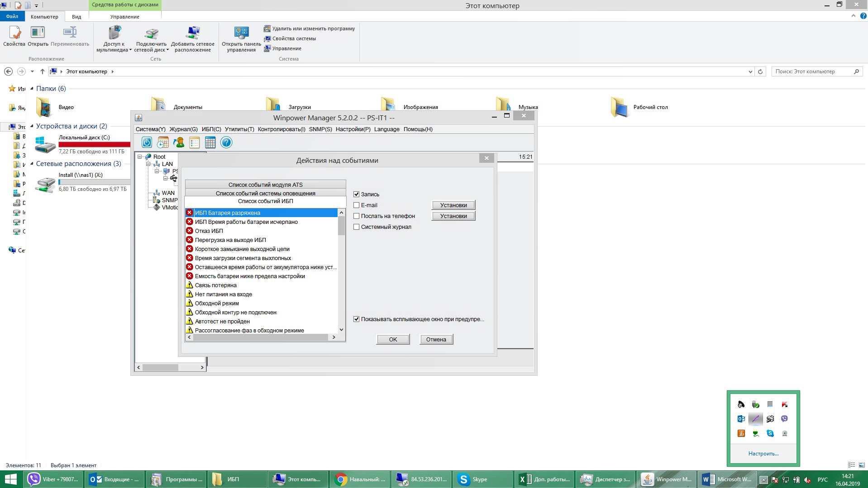Collapse 'Устройства и диски (2)' group
The width and height of the screenshot is (868, 488).
click(32, 126)
